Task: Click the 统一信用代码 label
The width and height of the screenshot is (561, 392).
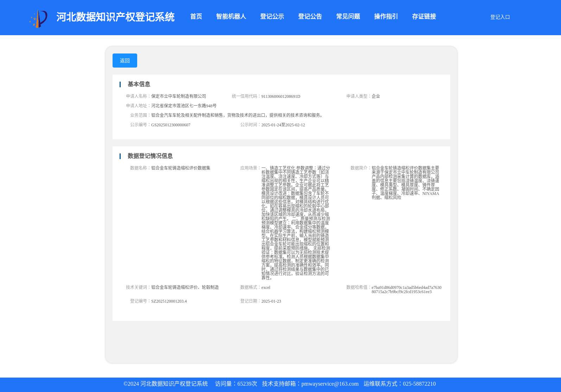Action: [246, 96]
